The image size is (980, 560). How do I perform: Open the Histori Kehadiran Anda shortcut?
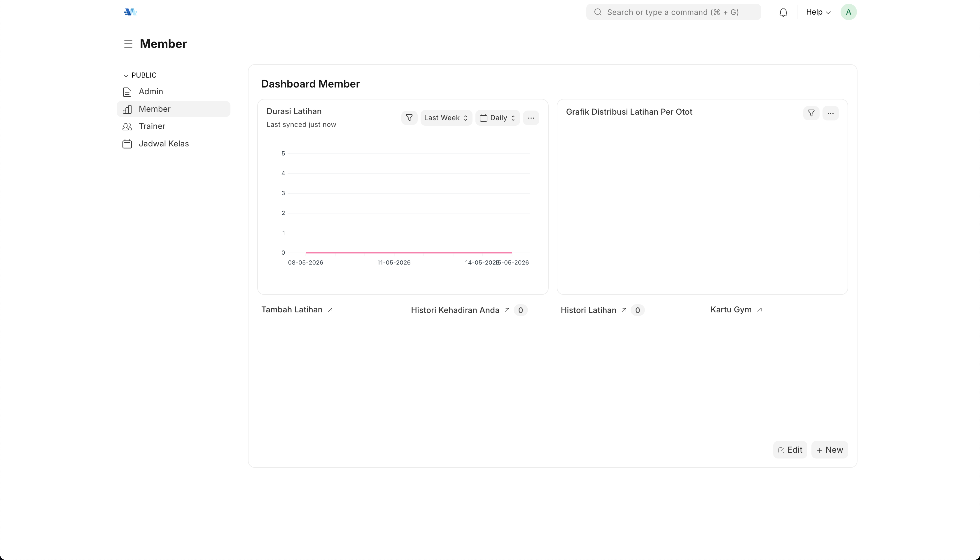coord(455,310)
